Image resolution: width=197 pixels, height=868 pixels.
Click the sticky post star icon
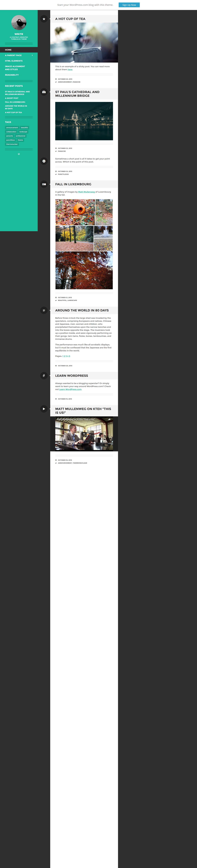tap(44, 19)
